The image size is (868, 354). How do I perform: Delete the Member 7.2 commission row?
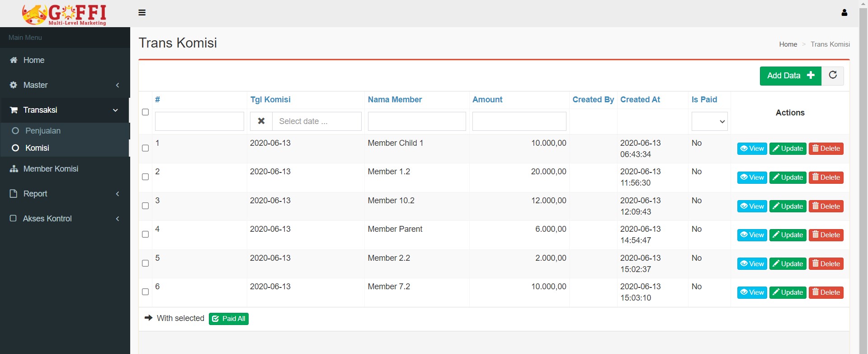(x=826, y=293)
